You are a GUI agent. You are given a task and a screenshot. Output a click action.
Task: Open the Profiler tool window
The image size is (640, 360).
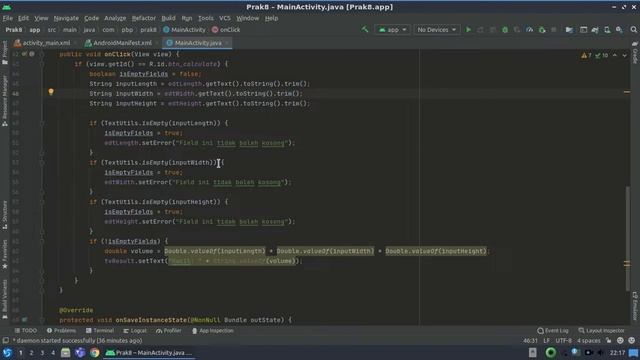169,331
